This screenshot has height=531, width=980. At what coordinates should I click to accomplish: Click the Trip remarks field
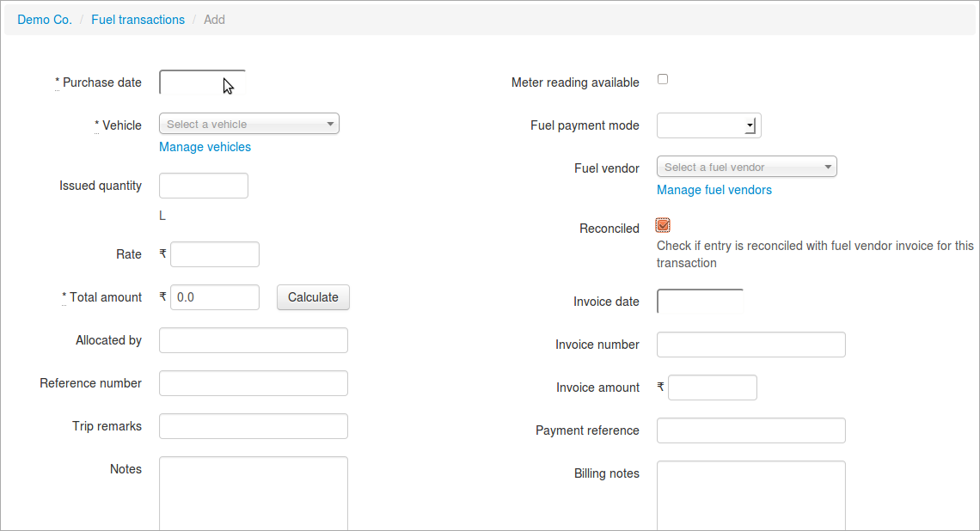[x=254, y=426]
